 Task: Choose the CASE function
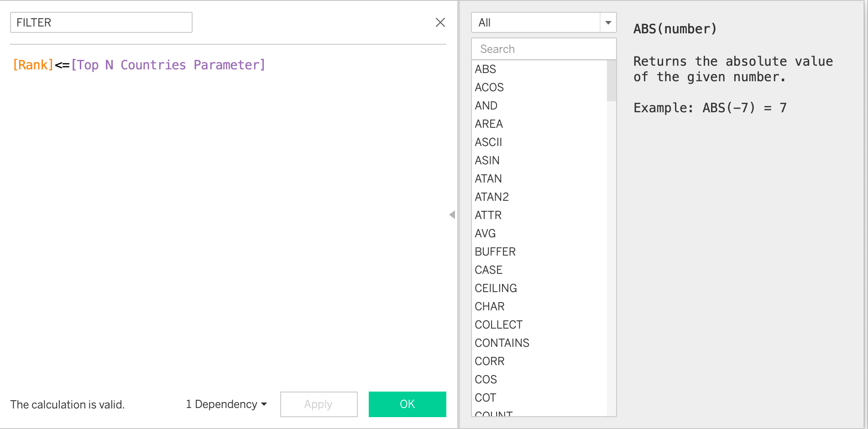[488, 270]
